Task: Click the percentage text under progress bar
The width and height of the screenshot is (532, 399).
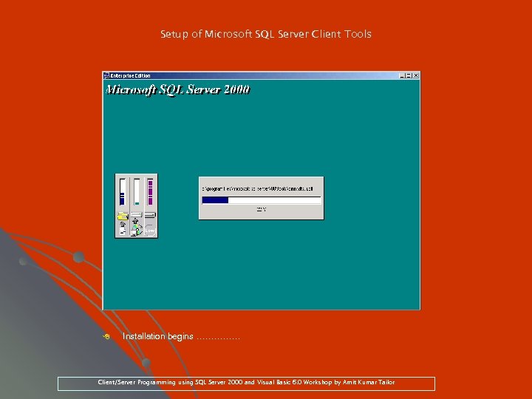Action: point(262,210)
